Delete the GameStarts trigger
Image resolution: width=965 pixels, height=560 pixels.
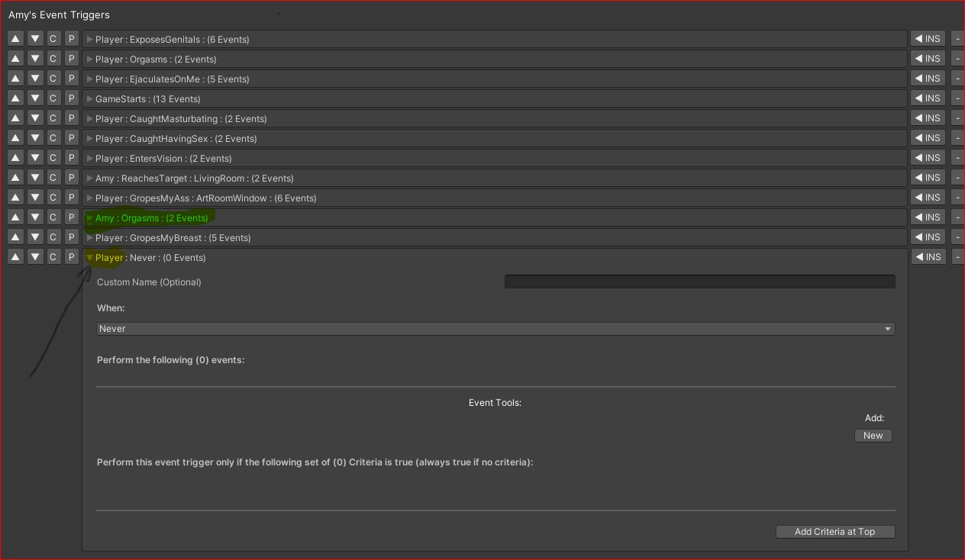[x=957, y=98]
